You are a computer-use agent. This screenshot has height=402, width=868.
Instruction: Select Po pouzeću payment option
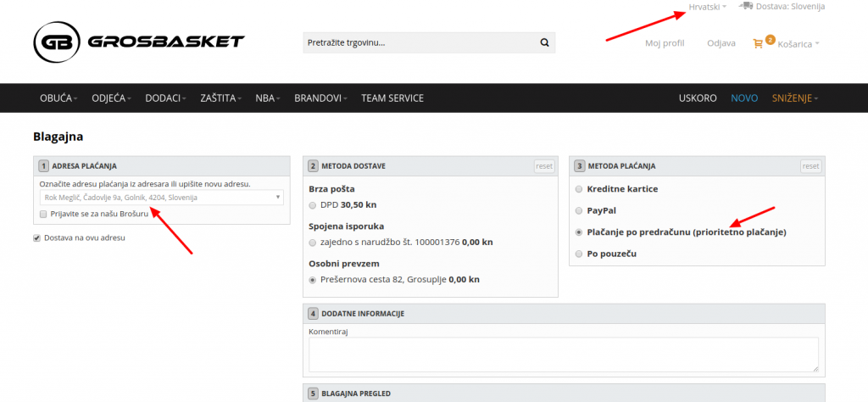tap(579, 254)
